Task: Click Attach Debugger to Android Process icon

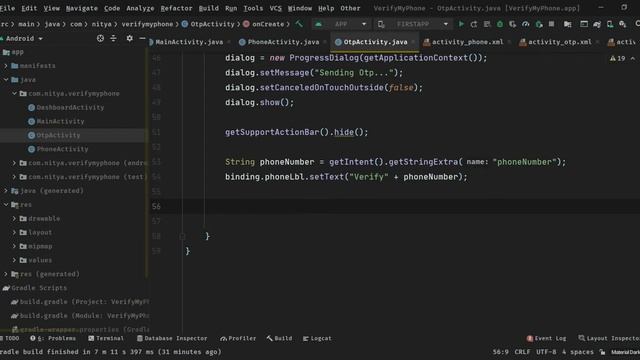Action: pyautogui.click(x=539, y=24)
